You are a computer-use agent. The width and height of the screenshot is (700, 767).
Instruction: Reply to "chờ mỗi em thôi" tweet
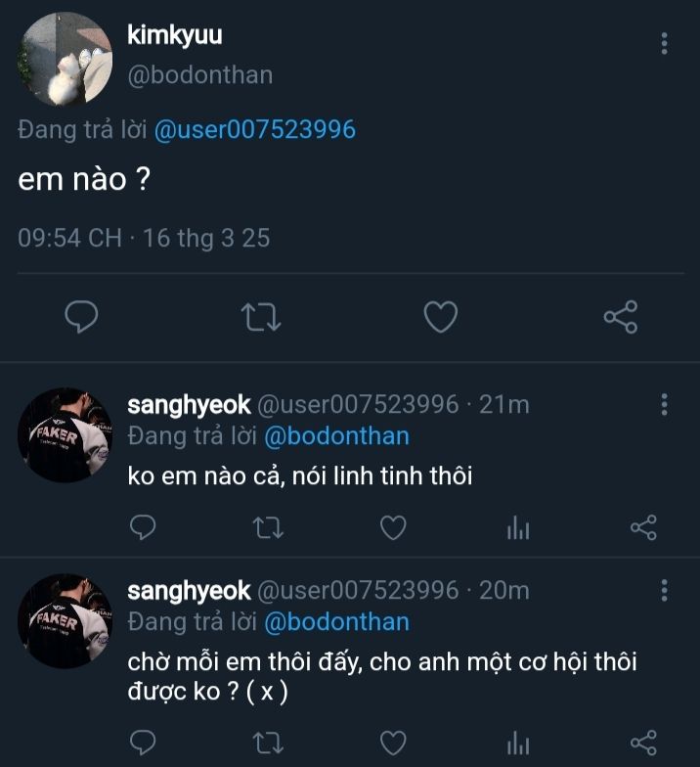pyautogui.click(x=143, y=742)
